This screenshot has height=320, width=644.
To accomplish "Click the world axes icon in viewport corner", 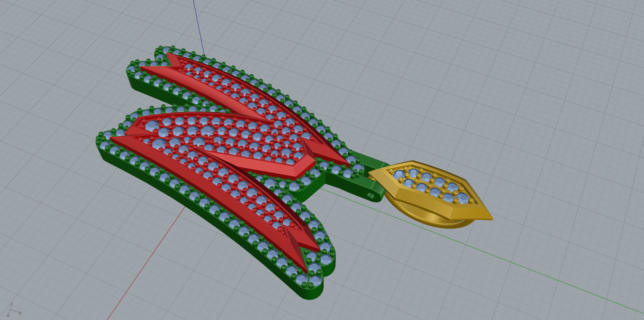I will click(x=13, y=310).
